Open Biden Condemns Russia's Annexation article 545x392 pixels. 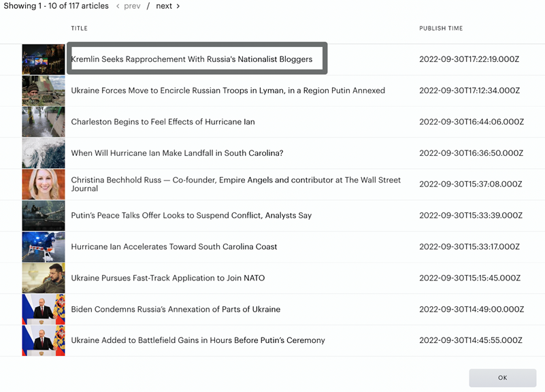tap(176, 309)
